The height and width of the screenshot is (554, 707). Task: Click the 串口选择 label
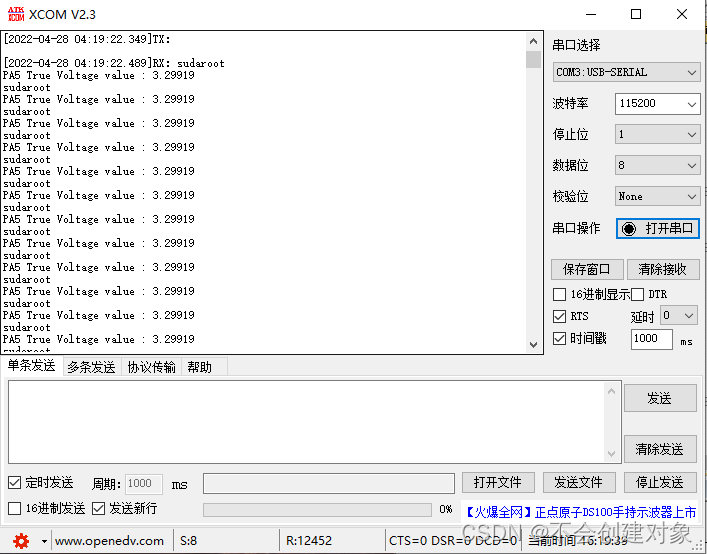pyautogui.click(x=576, y=45)
